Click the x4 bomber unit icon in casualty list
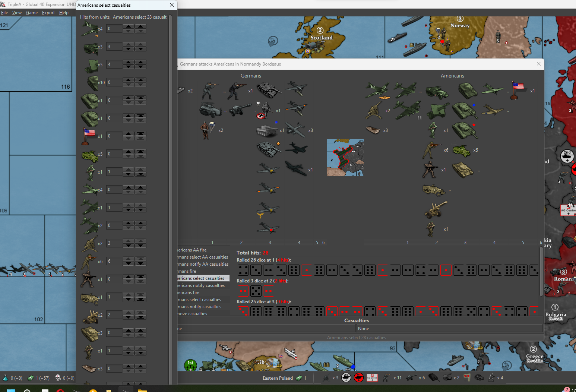 (89, 29)
